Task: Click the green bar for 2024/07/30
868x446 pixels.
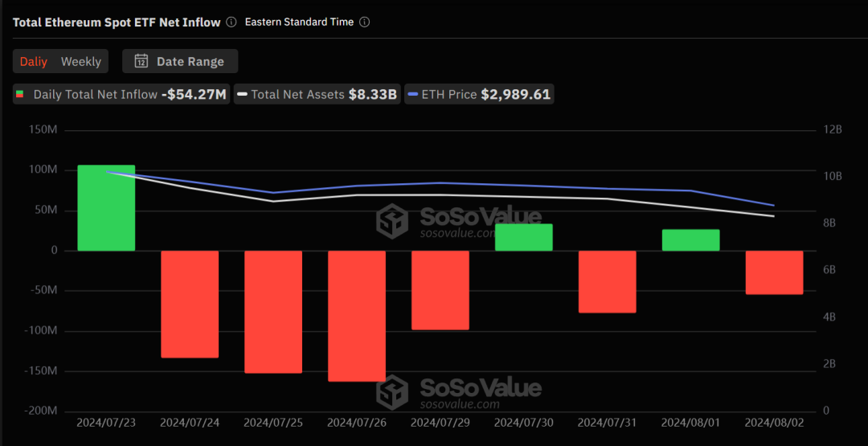Action: click(x=524, y=237)
